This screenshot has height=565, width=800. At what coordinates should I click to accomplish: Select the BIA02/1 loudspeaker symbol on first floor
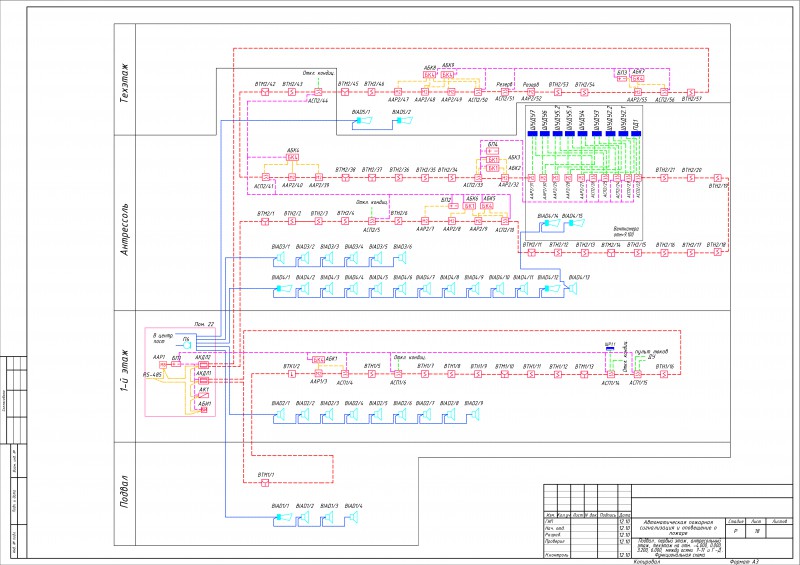point(279,416)
